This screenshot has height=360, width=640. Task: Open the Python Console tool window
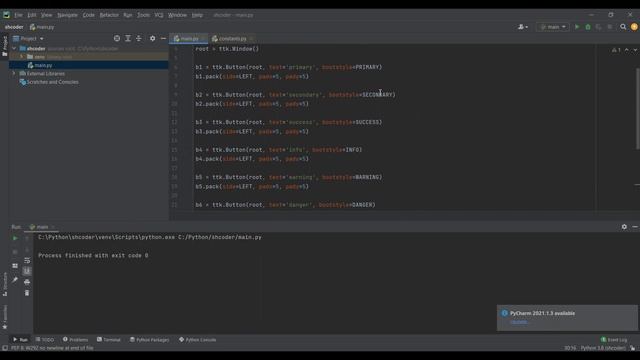click(198, 340)
